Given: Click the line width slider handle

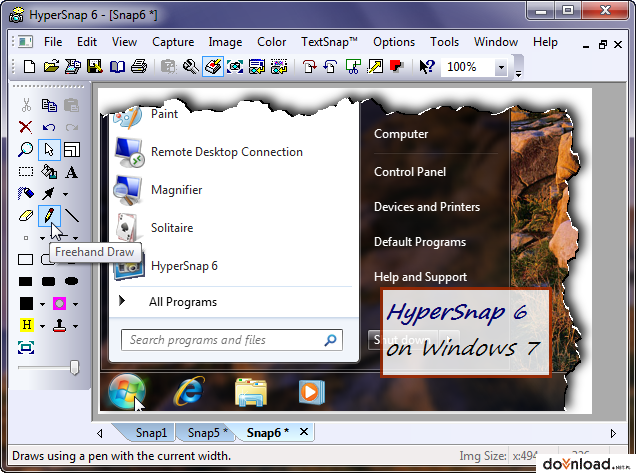Looking at the screenshot, I should click(x=74, y=368).
